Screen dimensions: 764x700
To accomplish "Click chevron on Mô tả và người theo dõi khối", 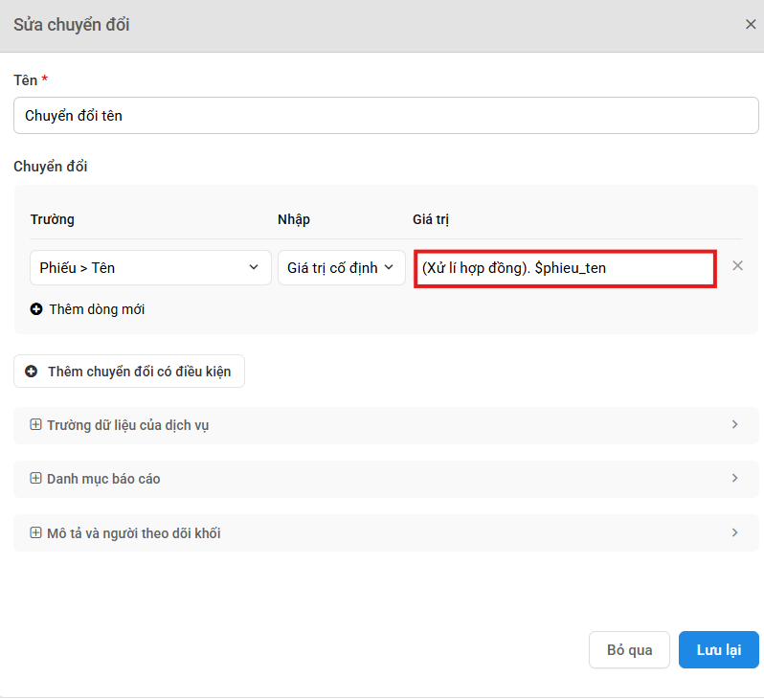I will point(735,532).
